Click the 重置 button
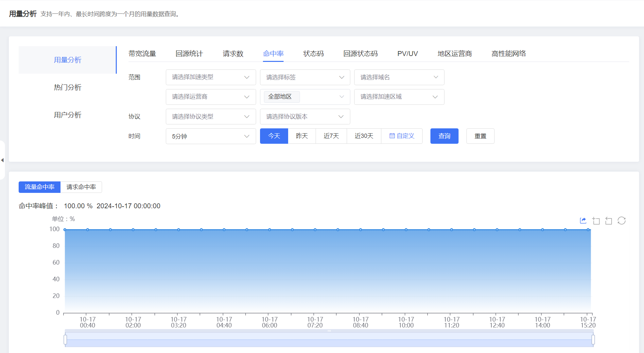 (x=480, y=136)
